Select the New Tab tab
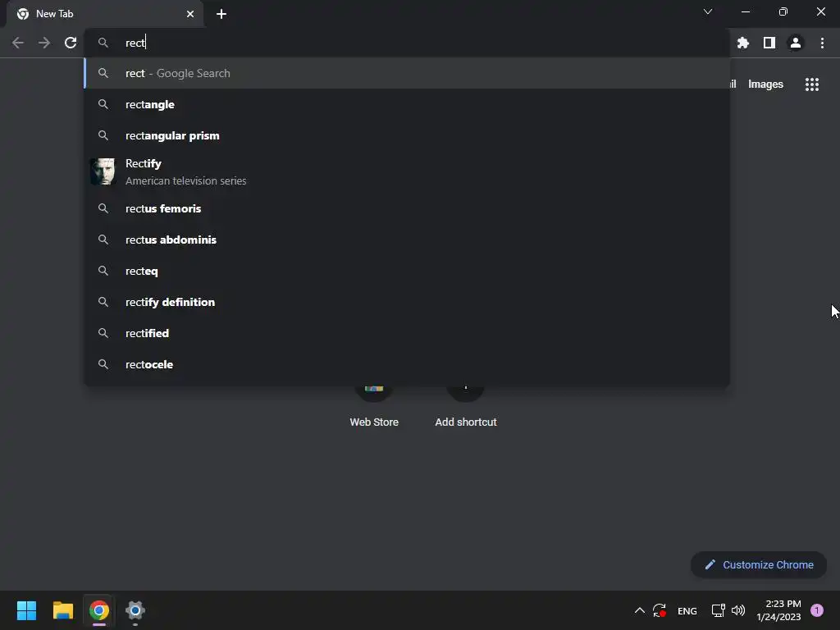Viewport: 840px width, 630px height. pos(105,14)
